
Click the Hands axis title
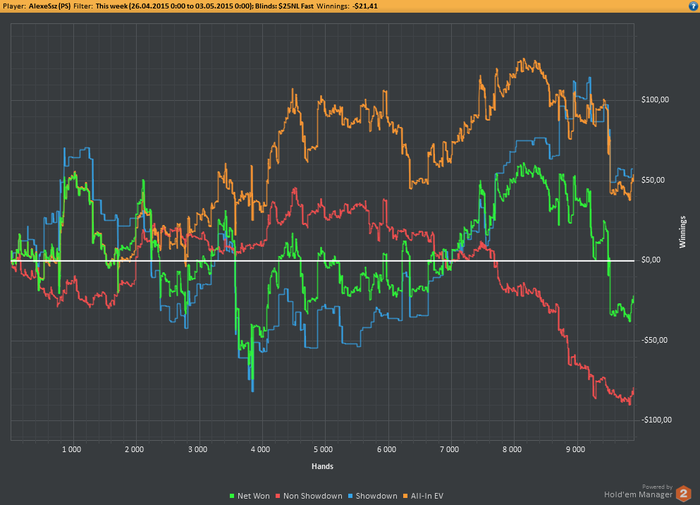[x=322, y=466]
